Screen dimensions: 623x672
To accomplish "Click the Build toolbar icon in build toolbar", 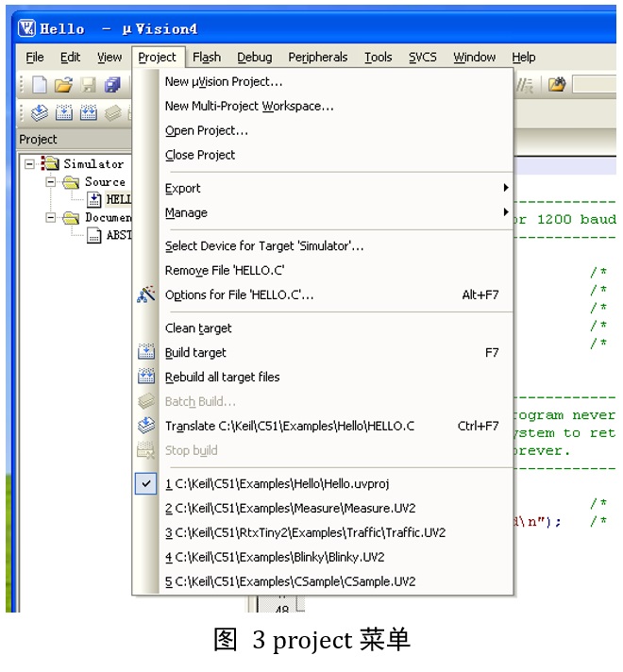I will tap(63, 113).
